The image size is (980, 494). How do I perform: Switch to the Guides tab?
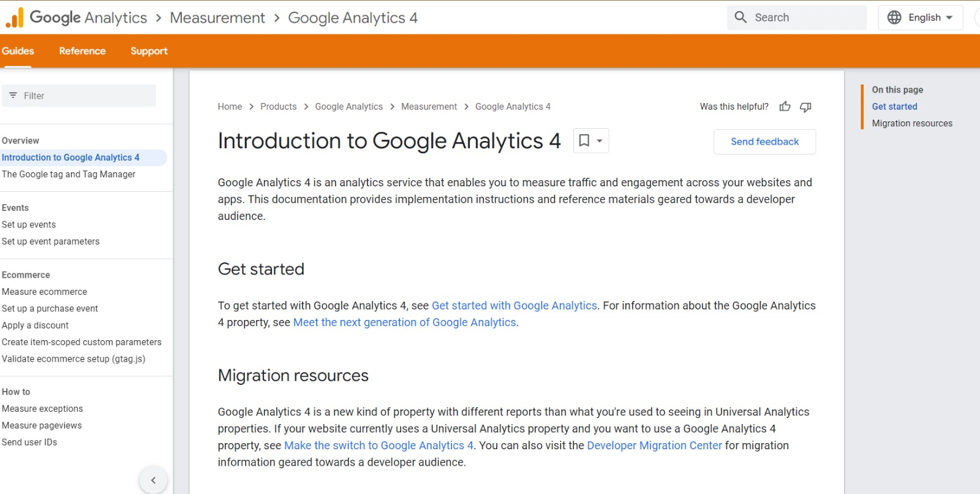click(18, 51)
